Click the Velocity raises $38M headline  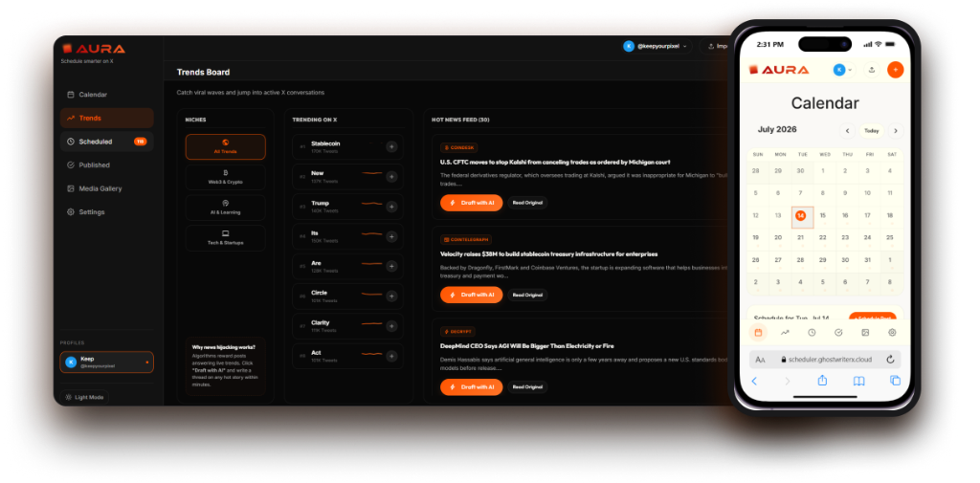tap(548, 254)
